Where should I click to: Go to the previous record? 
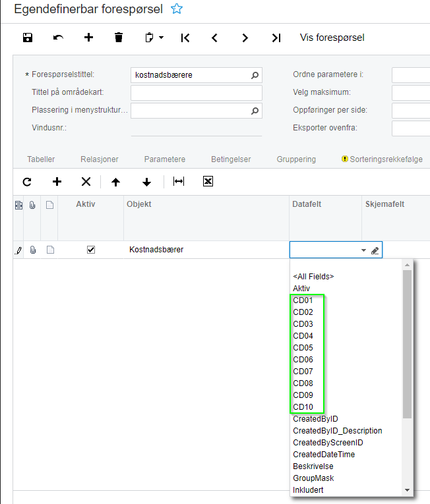pyautogui.click(x=215, y=38)
